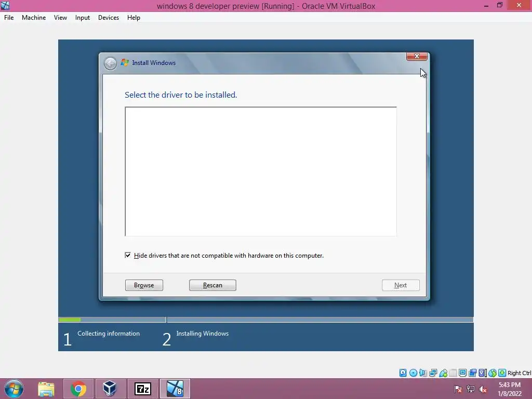The width and height of the screenshot is (532, 399).
Task: Open the Help menu
Action: [x=134, y=18]
